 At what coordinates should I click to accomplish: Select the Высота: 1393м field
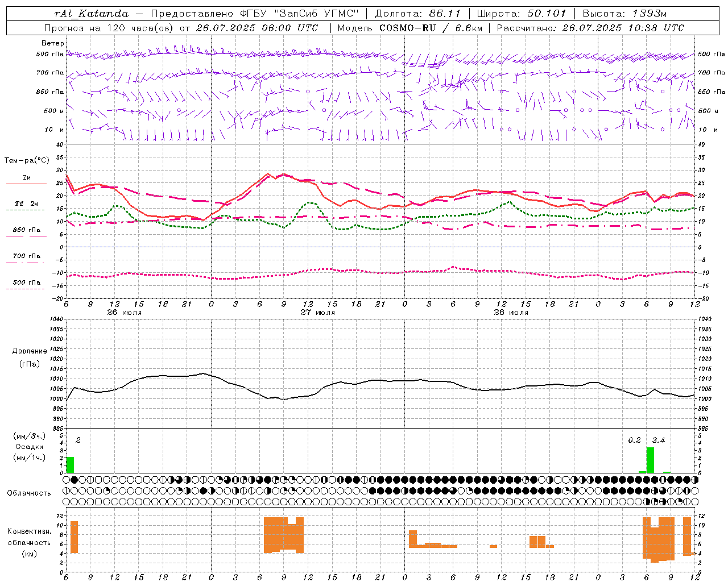click(x=624, y=14)
